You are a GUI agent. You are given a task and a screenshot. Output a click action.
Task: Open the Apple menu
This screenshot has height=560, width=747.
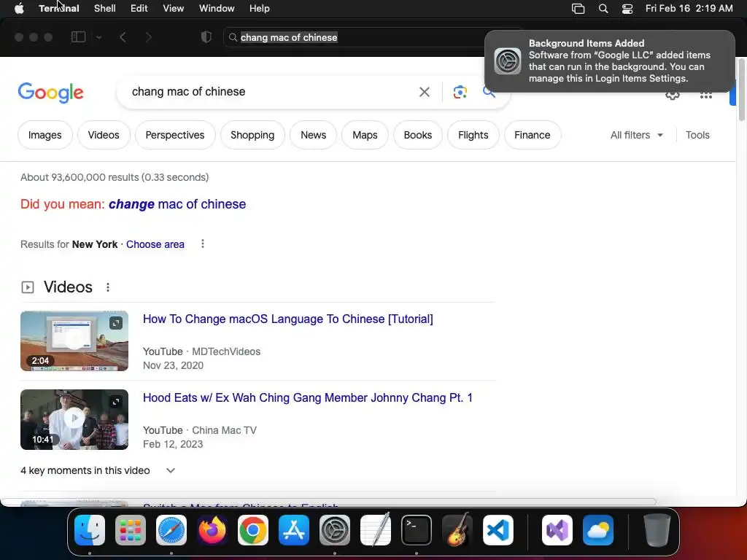point(19,9)
